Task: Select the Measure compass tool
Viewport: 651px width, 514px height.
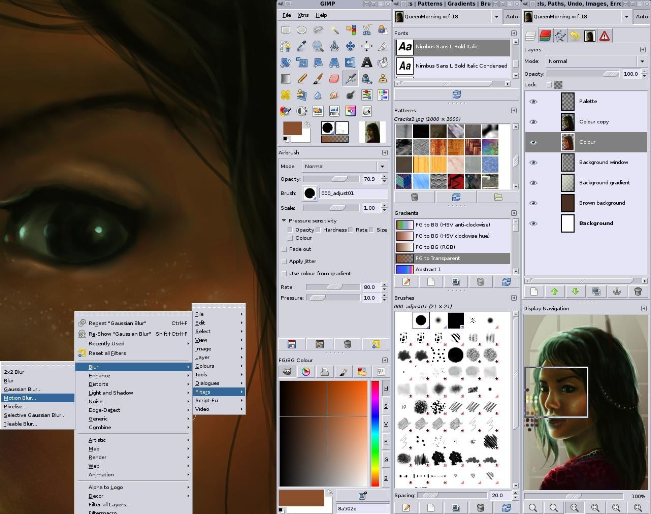Action: pos(334,46)
